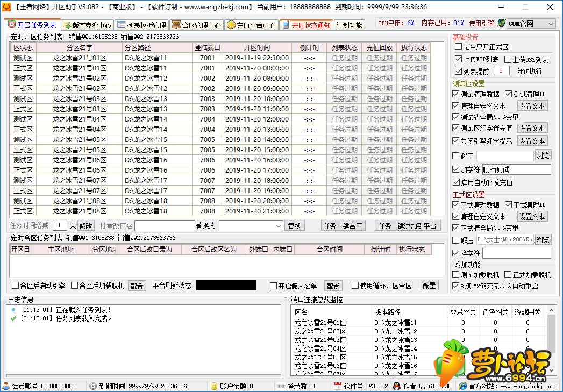Image resolution: width=563 pixels, height=392 pixels.
Task: Click the icon on 合区管理中心 tab
Action: [x=176, y=25]
